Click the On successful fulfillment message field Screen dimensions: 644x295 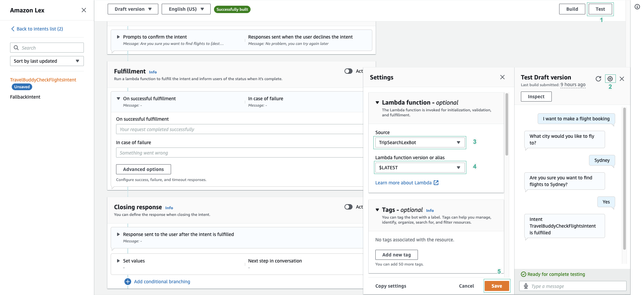point(239,129)
